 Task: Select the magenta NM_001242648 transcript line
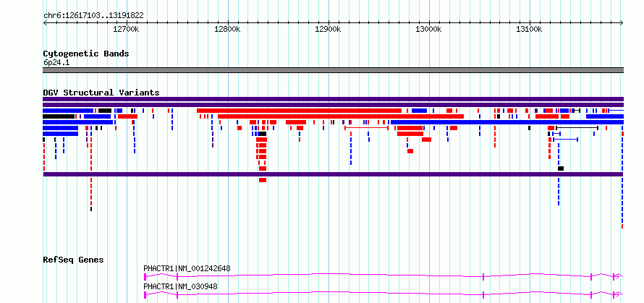tap(384, 276)
